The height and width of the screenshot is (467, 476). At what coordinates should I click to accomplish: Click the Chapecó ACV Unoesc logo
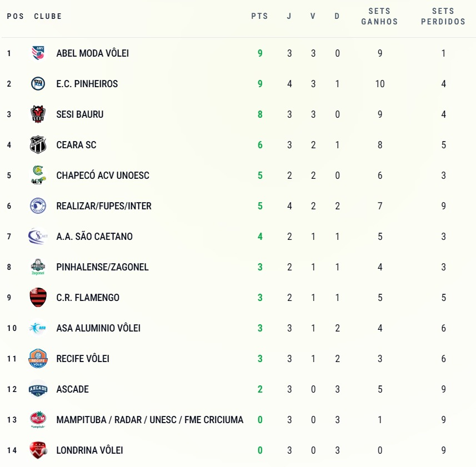[38, 175]
